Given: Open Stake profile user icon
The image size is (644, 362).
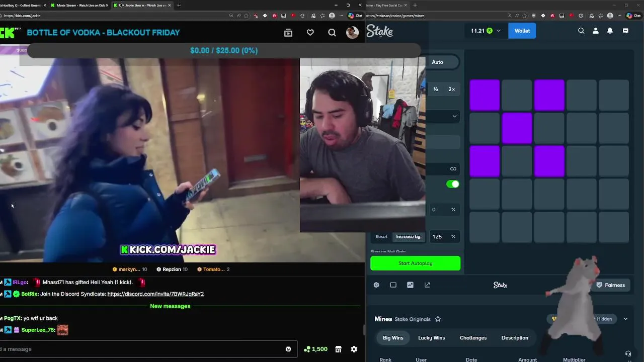Looking at the screenshot, I should pos(596,31).
